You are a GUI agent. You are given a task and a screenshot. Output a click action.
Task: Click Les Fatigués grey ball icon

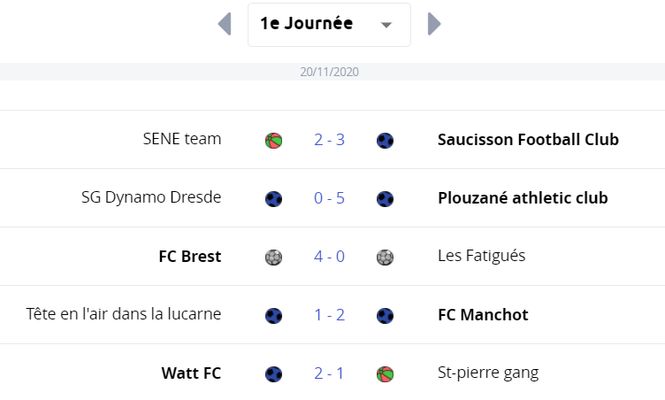pos(385,257)
